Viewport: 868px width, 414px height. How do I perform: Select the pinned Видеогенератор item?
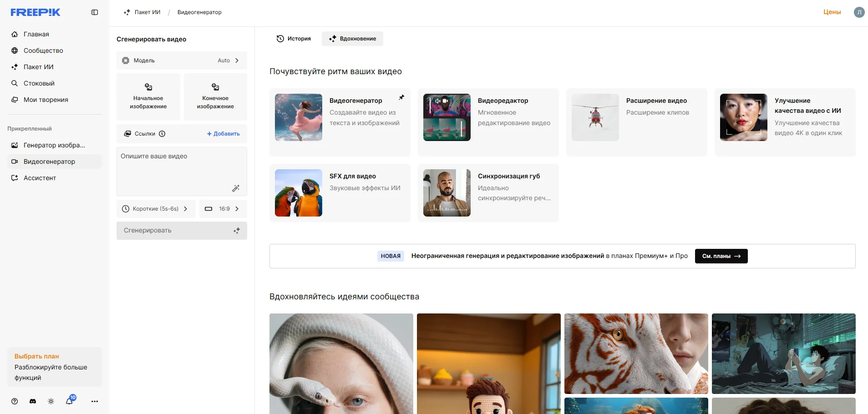(55, 162)
